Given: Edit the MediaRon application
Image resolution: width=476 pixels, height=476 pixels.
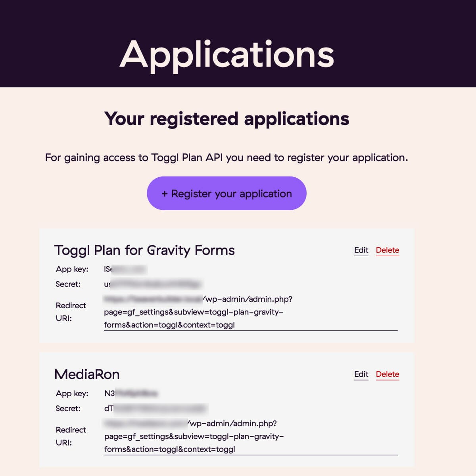Looking at the screenshot, I should [361, 374].
